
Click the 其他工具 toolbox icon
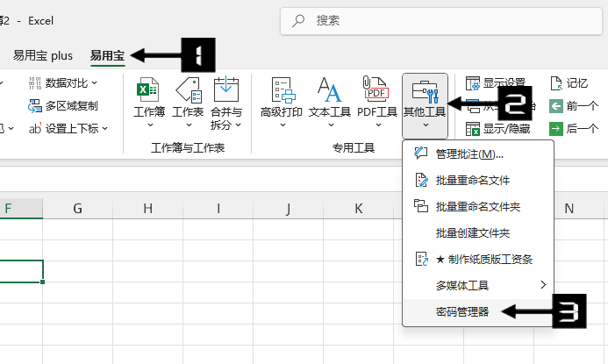pyautogui.click(x=425, y=91)
